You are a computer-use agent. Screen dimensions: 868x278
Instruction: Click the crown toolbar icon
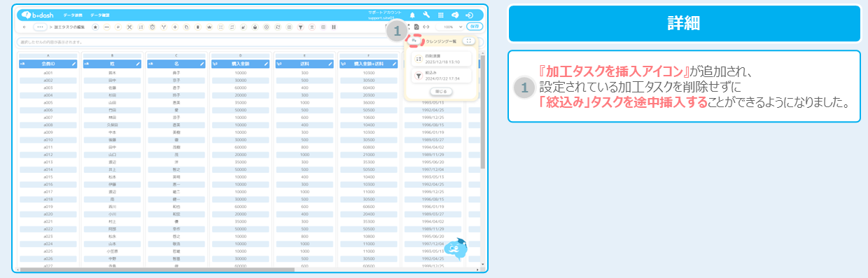coord(209,27)
